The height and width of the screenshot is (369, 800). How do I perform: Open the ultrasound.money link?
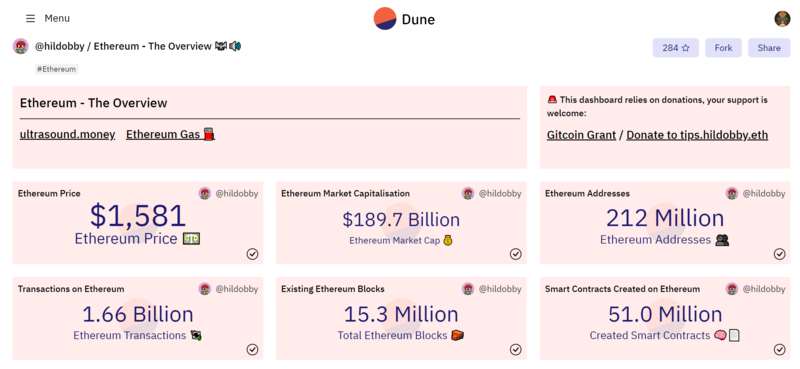tap(67, 135)
